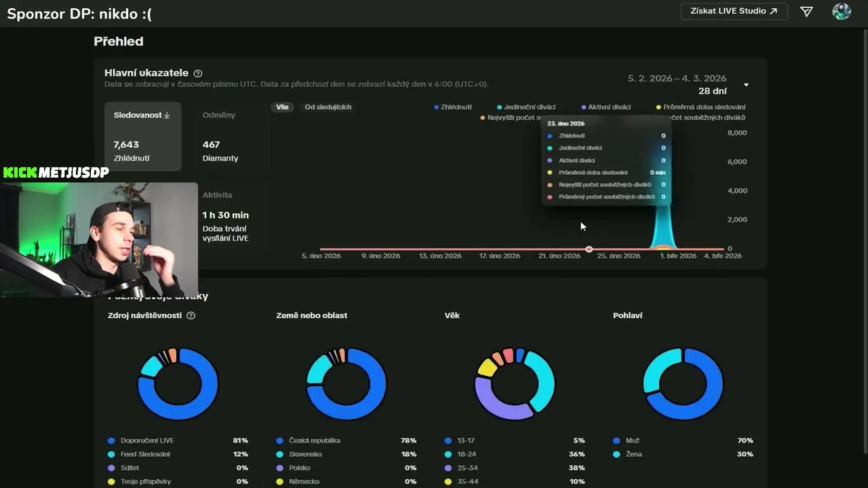The image size is (868, 488).
Task: Open the date range dropdown arrow
Action: click(x=746, y=85)
